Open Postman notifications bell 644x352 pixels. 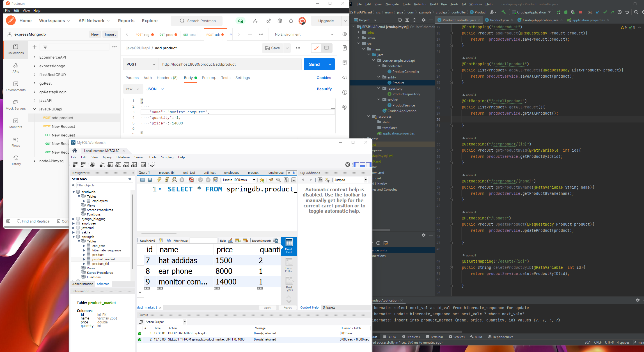pyautogui.click(x=291, y=21)
